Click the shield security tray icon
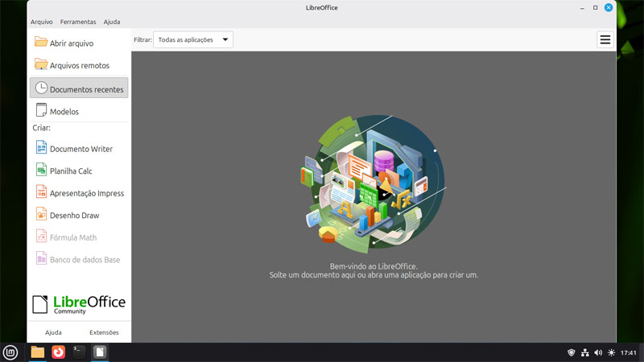Viewport: 644px width, 362px height. pos(572,352)
